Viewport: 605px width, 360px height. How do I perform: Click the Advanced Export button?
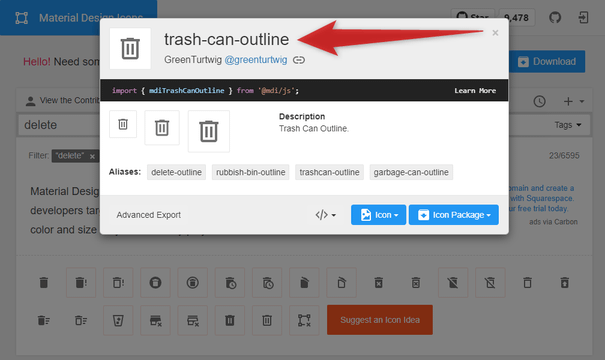[149, 215]
